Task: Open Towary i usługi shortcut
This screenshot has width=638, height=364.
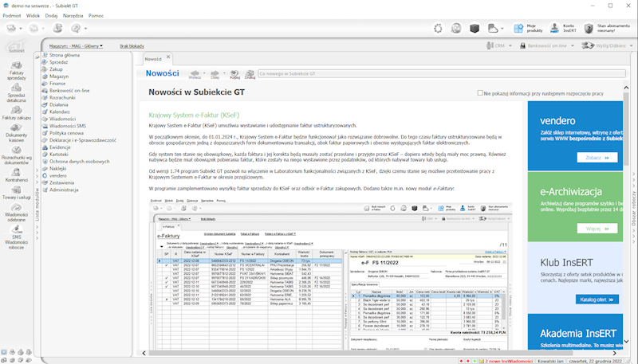Action: [x=16, y=193]
